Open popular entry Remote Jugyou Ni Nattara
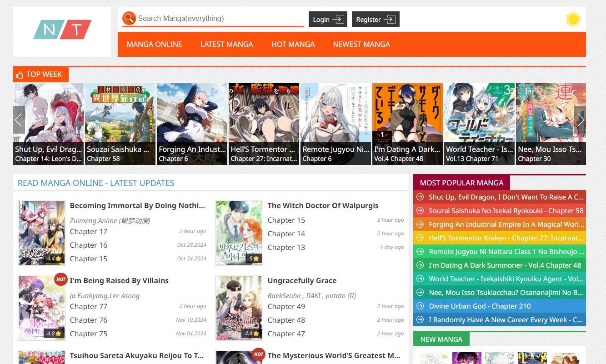The height and width of the screenshot is (364, 606). pyautogui.click(x=506, y=252)
